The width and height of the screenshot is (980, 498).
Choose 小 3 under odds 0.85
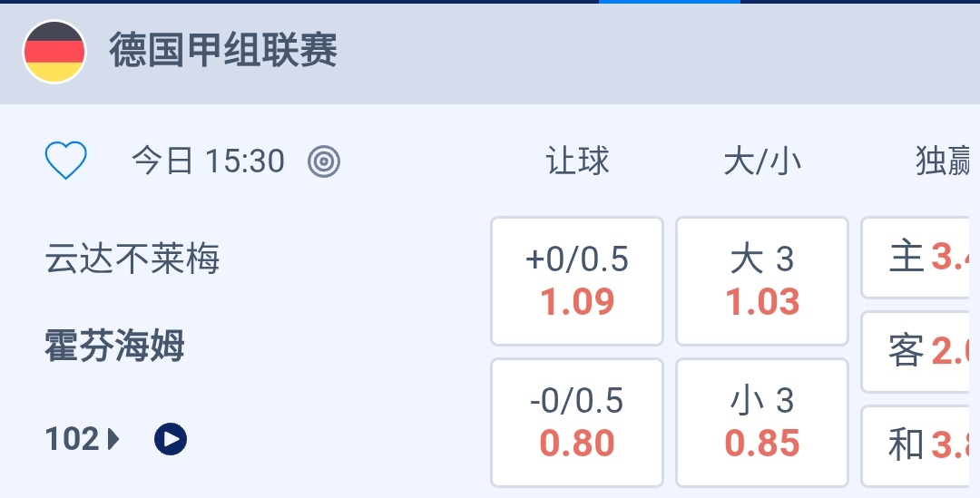(762, 423)
